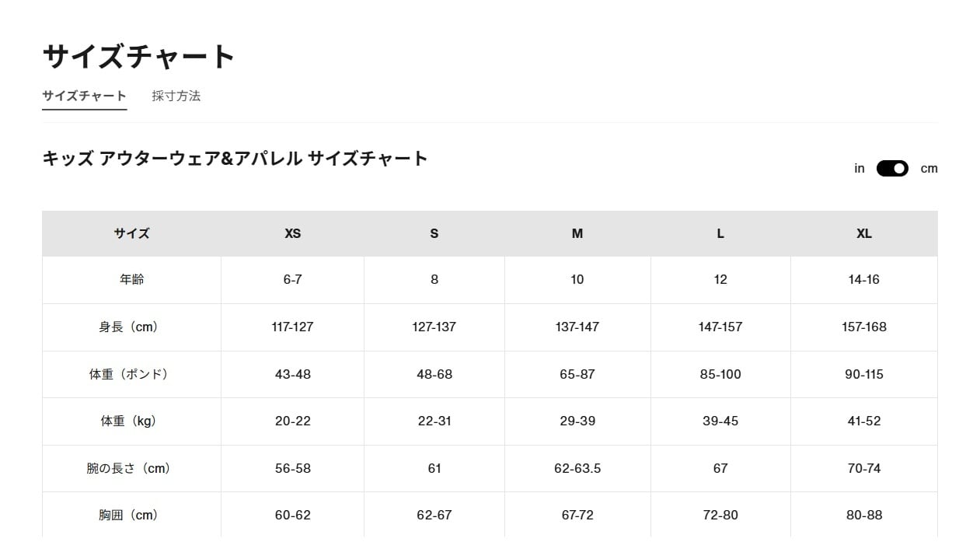Select the 年齢 row label
Screen dimensions: 980x556
pos(131,280)
